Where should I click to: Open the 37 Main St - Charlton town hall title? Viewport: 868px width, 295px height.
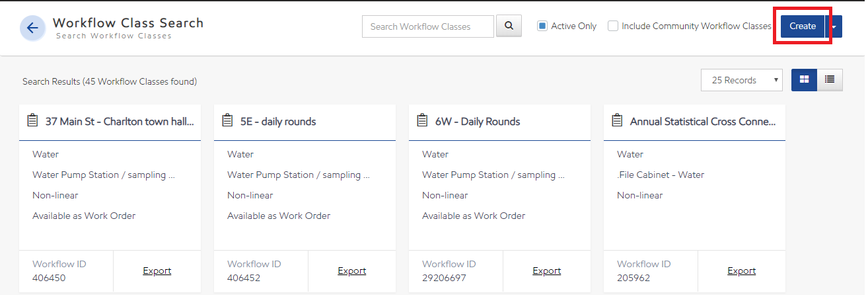[x=120, y=122]
